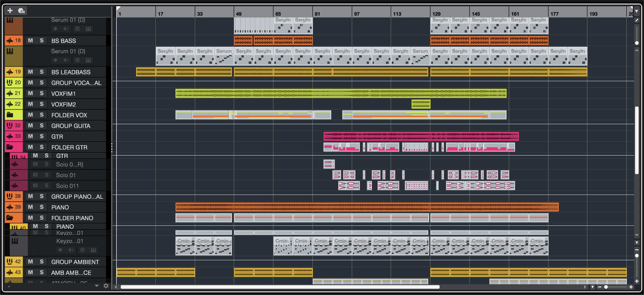
Task: Select the GROUP GUITA track name
Action: tap(71, 126)
